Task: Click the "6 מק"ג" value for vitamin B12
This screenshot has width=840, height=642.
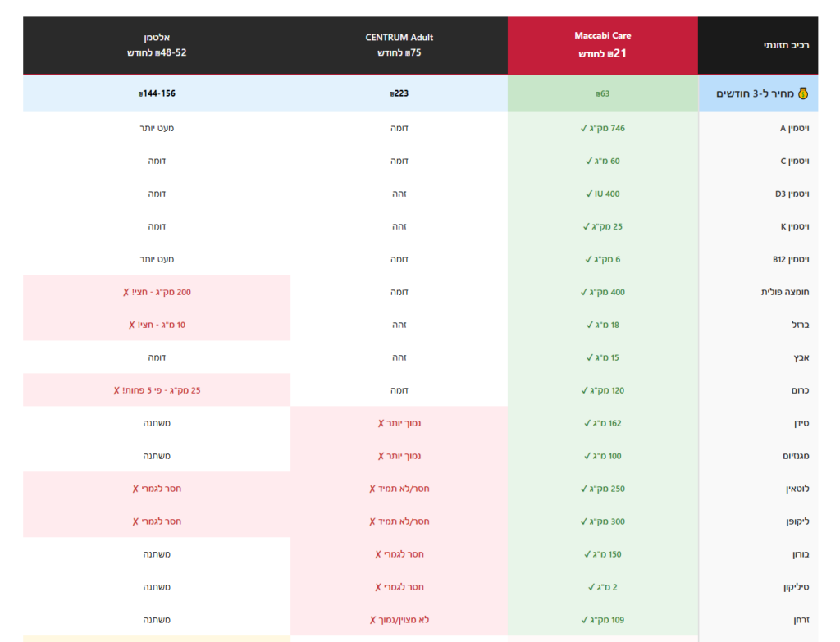Action: click(x=603, y=259)
